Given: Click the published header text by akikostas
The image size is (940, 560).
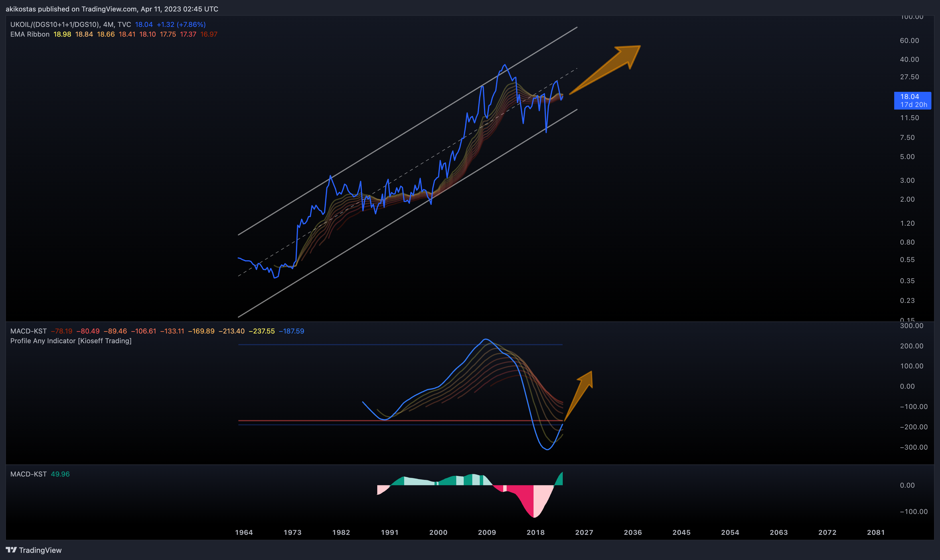Looking at the screenshot, I should pos(112,9).
